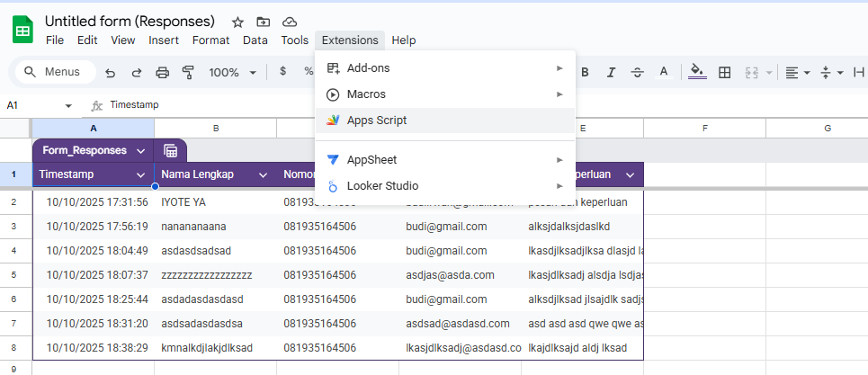
Task: Open the dropdown chevron on the last table column
Action: pos(630,174)
